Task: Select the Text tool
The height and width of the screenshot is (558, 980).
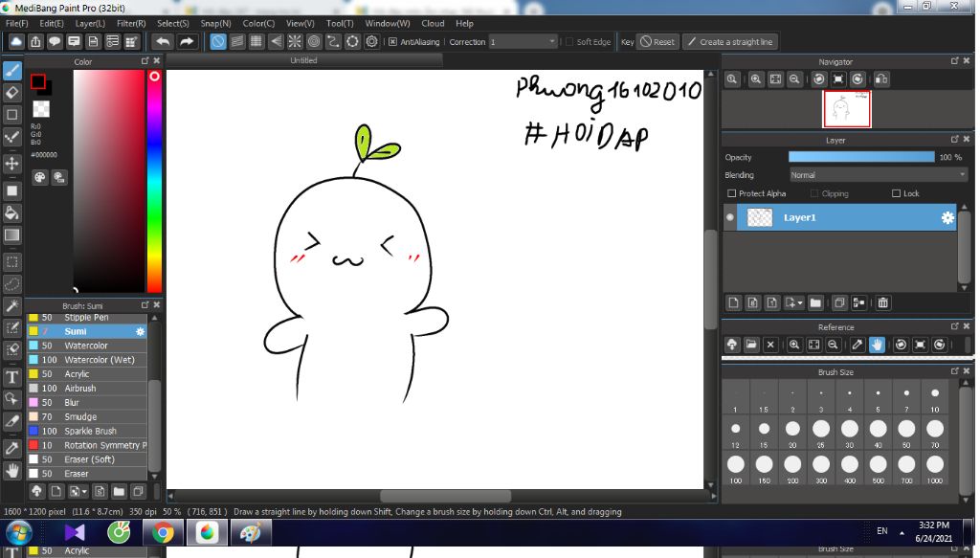Action: pyautogui.click(x=12, y=377)
